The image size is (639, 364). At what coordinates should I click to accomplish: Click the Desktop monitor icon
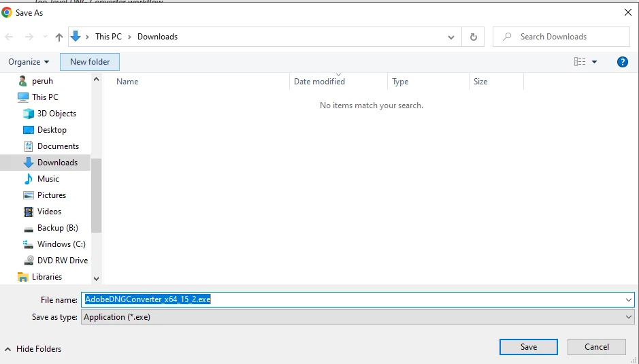[29, 130]
